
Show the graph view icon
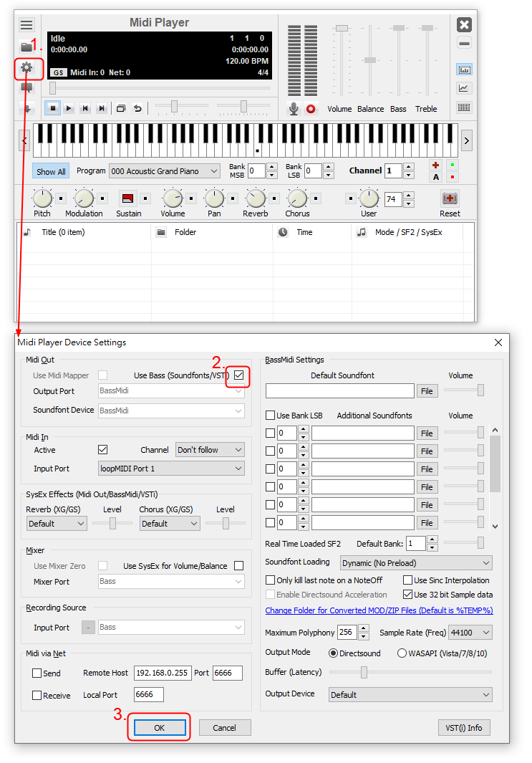(x=464, y=88)
